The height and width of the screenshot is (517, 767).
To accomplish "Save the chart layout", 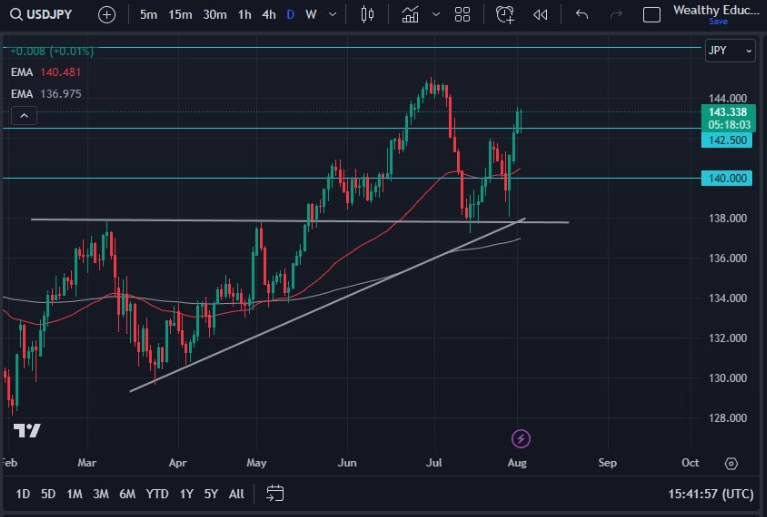I will click(719, 22).
